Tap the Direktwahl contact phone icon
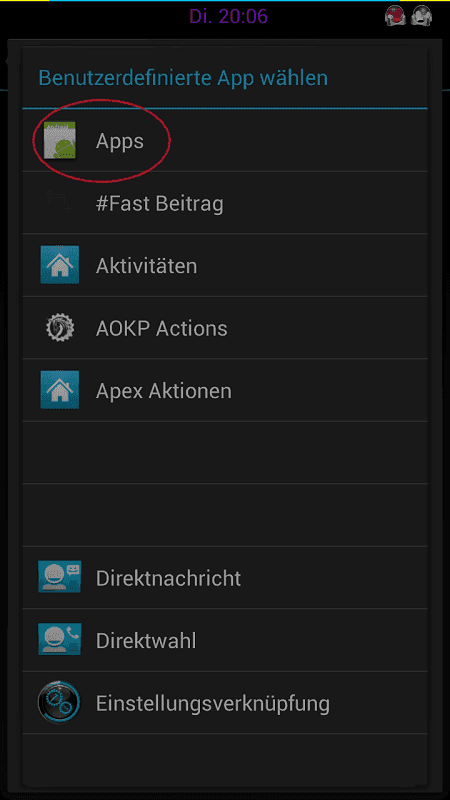 tap(60, 639)
